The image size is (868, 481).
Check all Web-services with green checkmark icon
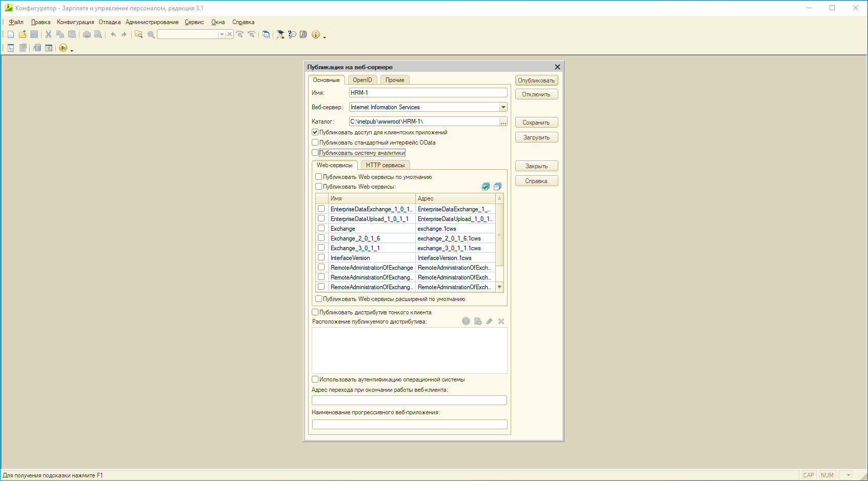tap(486, 187)
